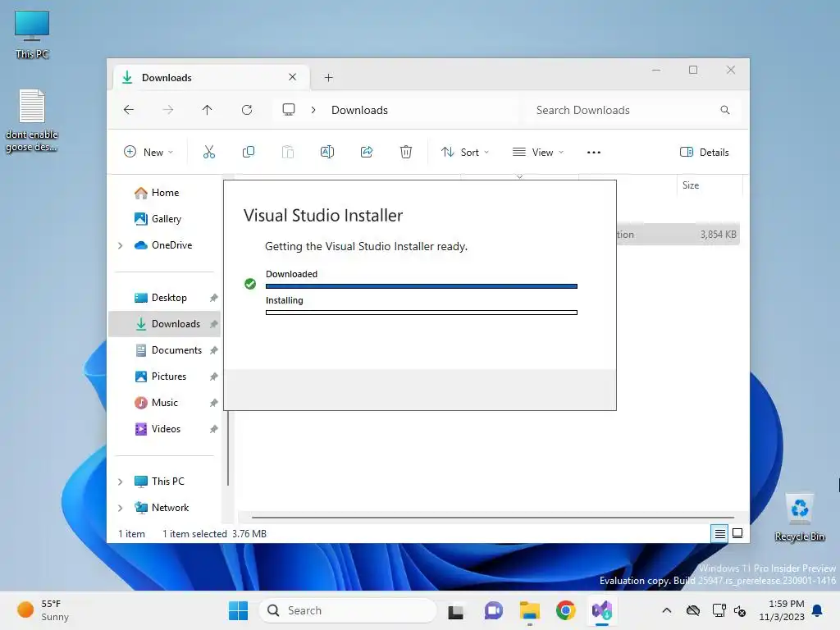Screen dimensions: 840x630
Task: Click the Visual Studio Installer taskbar icon
Action: point(602,610)
